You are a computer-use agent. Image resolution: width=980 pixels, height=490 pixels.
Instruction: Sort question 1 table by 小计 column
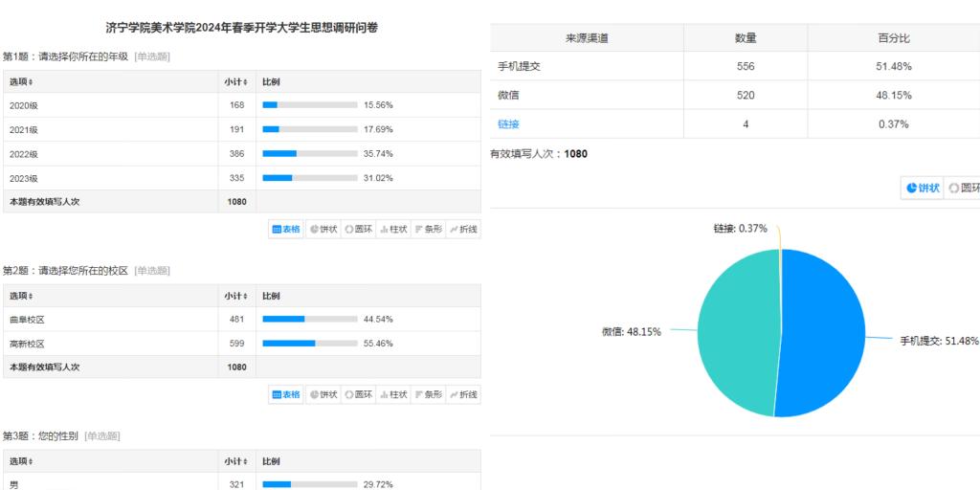pyautogui.click(x=235, y=82)
